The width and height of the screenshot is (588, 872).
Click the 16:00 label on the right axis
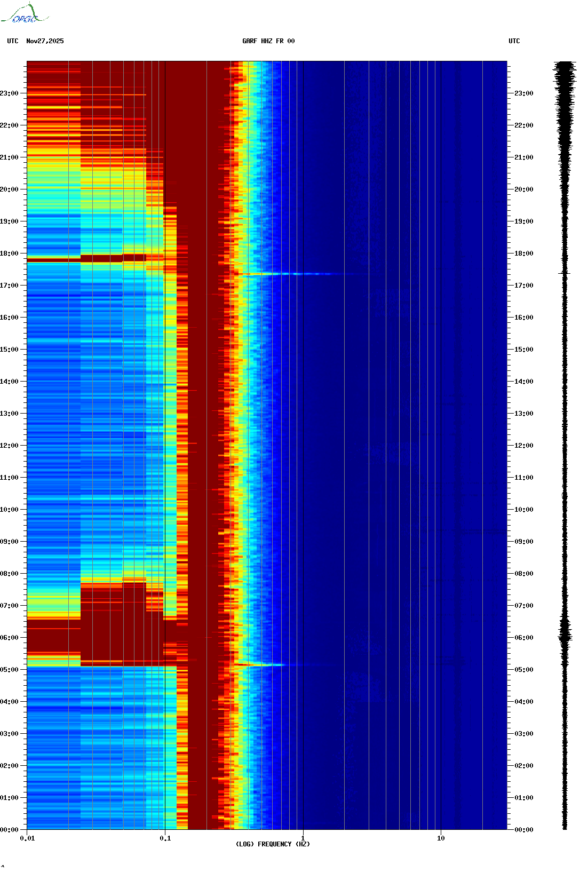[524, 318]
